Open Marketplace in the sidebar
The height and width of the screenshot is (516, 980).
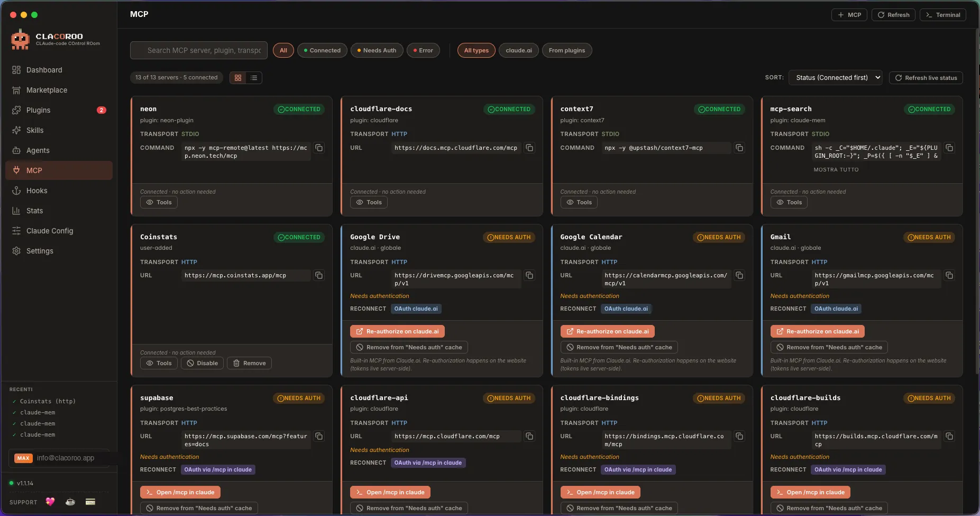[59, 90]
